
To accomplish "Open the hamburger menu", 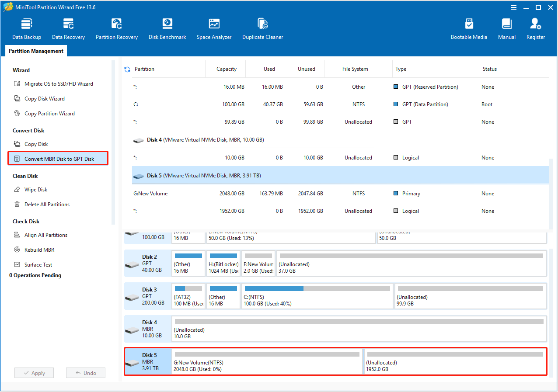I will coord(513,7).
